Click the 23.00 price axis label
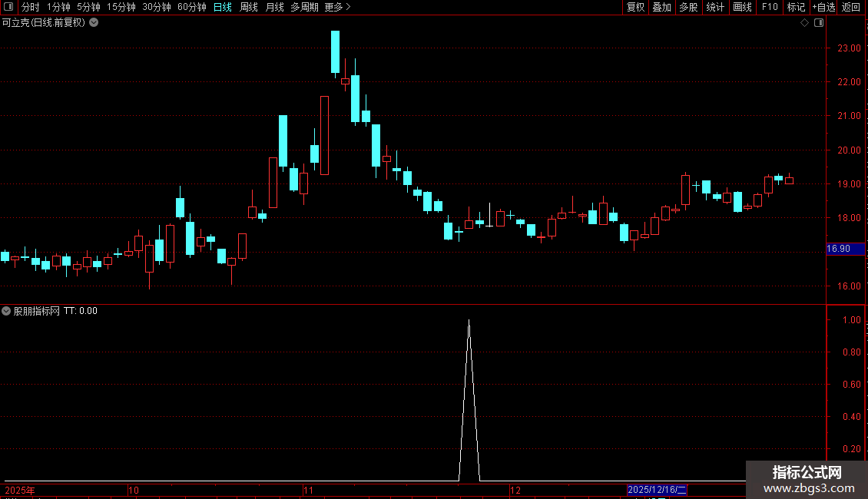868x499 pixels. (849, 48)
